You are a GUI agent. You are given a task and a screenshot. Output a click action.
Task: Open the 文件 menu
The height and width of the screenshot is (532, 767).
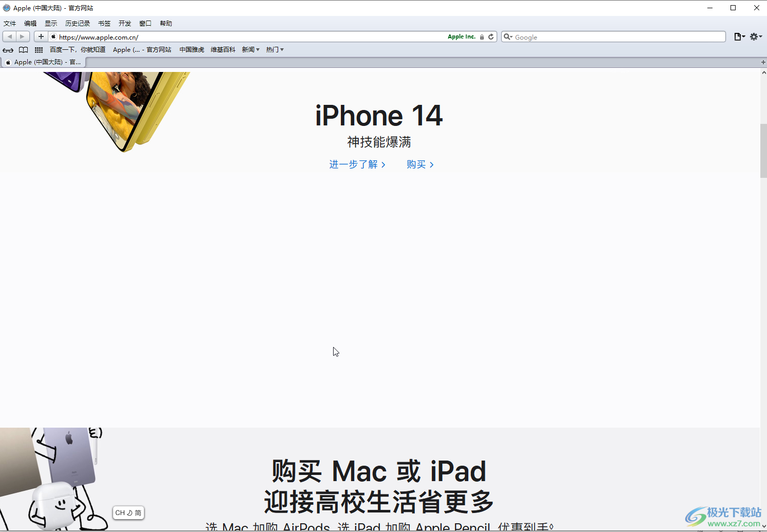coord(10,24)
